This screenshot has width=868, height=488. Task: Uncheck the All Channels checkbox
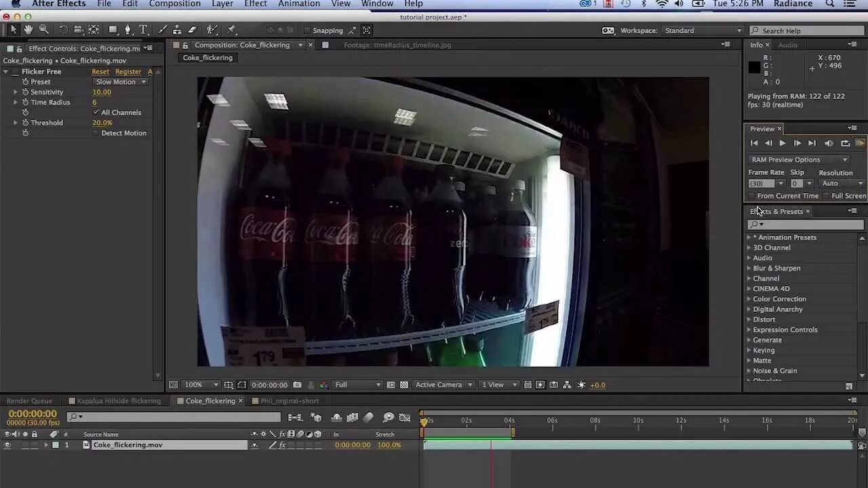pyautogui.click(x=96, y=113)
